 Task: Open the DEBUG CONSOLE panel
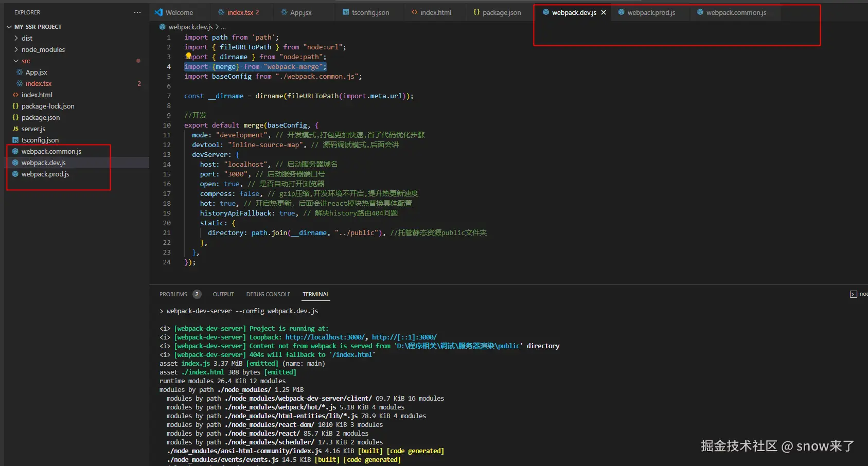tap(268, 294)
